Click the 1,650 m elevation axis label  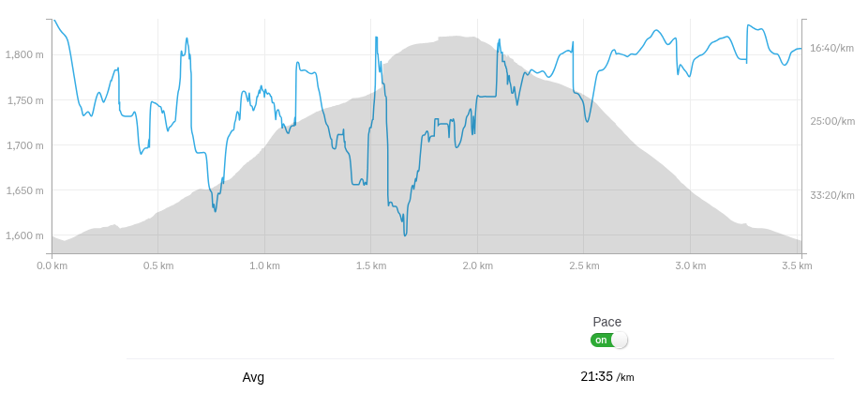24,190
